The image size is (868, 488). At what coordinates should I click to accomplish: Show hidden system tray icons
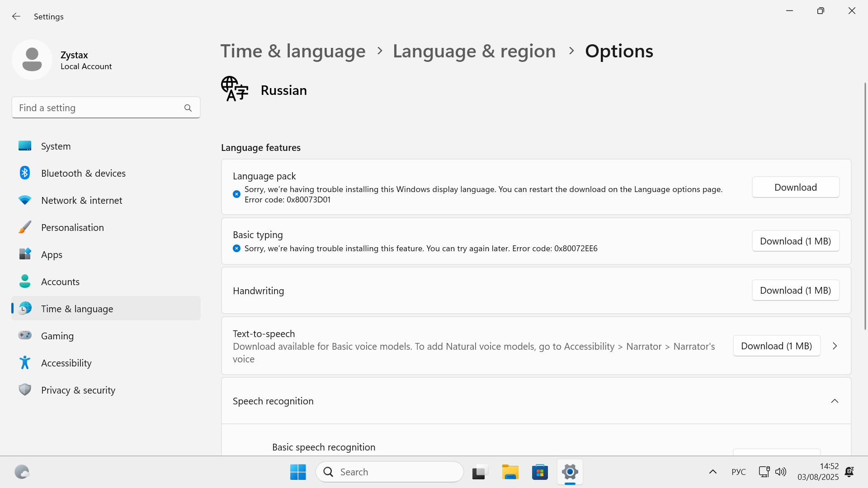tap(713, 472)
